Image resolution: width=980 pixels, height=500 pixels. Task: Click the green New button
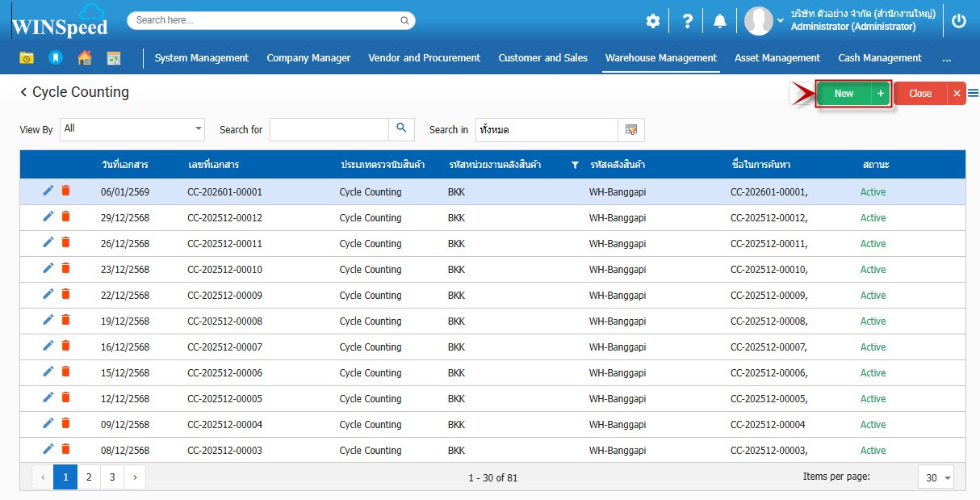click(844, 94)
